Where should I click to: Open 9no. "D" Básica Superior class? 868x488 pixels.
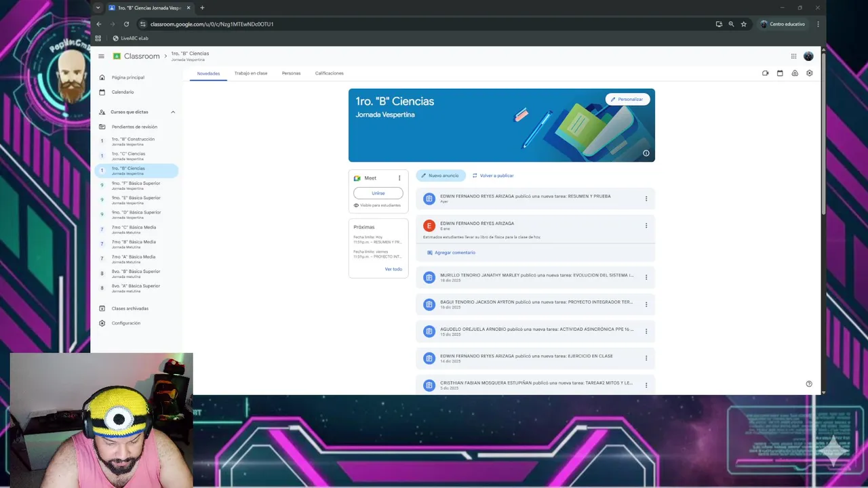coord(136,214)
